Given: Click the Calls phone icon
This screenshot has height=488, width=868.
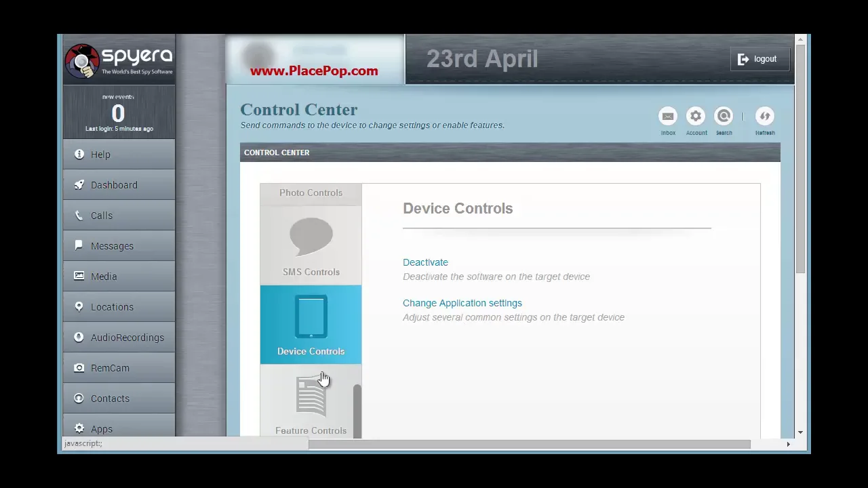Looking at the screenshot, I should pyautogui.click(x=79, y=216).
